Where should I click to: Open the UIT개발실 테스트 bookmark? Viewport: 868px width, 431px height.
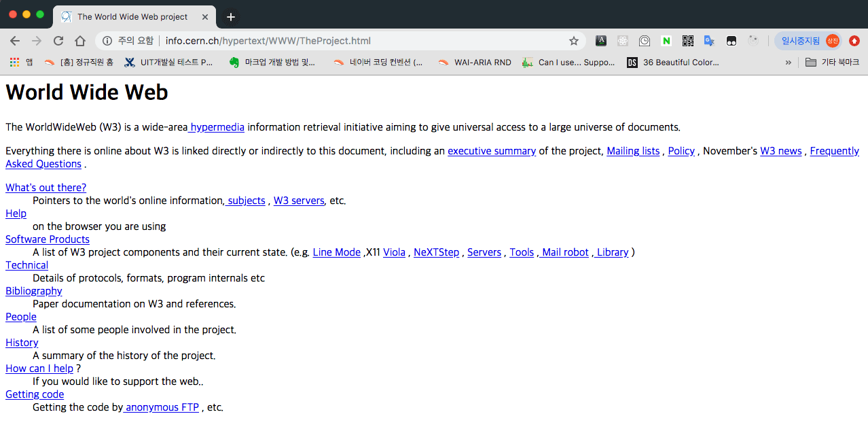click(168, 62)
